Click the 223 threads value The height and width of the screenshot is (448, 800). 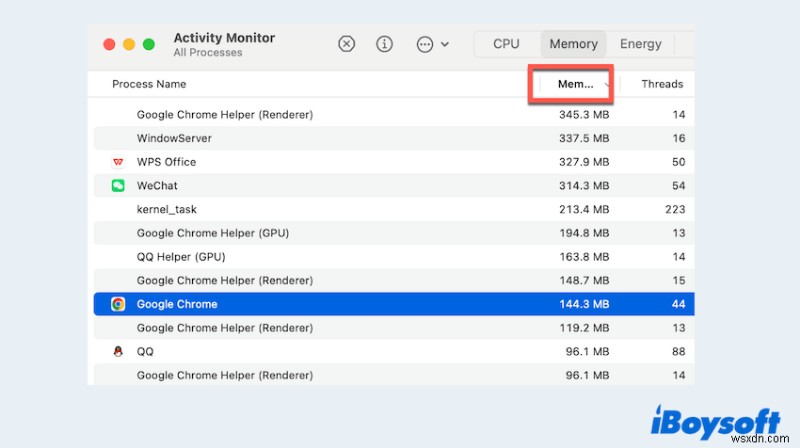675,209
